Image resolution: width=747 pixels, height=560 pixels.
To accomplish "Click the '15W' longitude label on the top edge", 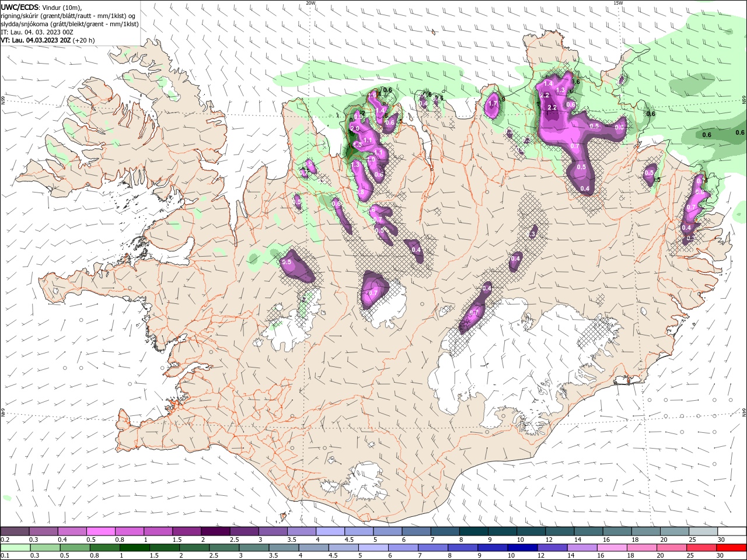I will (618, 2).
